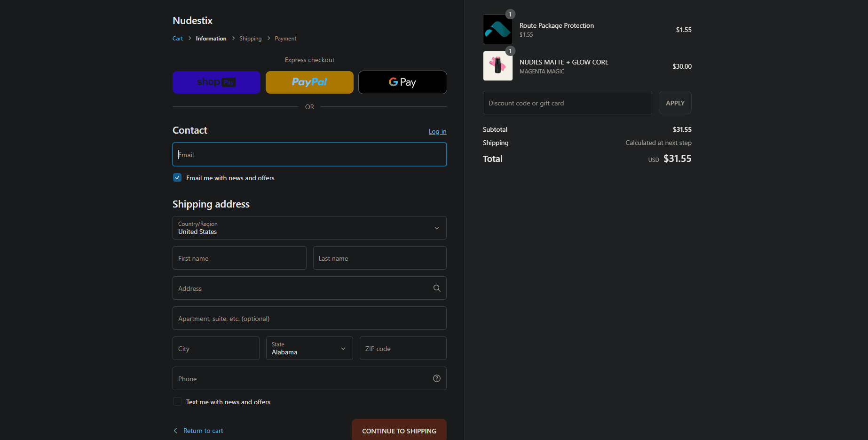The height and width of the screenshot is (440, 868).
Task: Click the Return to cart back arrow
Action: 175,431
